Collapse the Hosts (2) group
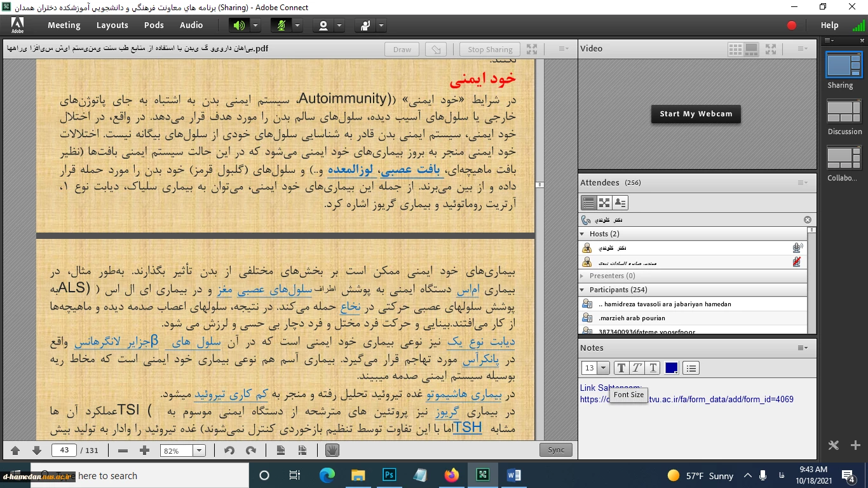 [583, 234]
